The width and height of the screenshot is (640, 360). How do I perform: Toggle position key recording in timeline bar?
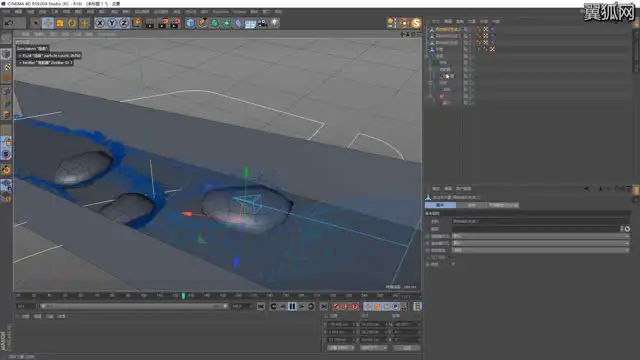(x=368, y=306)
